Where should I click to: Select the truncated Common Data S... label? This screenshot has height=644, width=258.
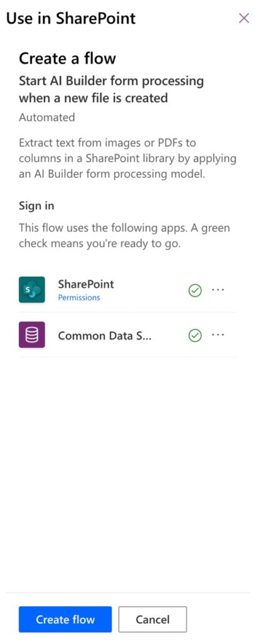tap(105, 336)
